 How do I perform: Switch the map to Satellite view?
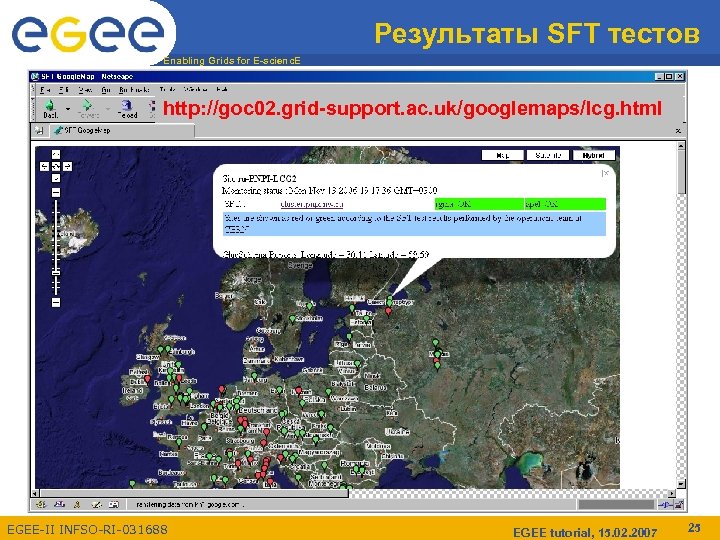coord(548,156)
